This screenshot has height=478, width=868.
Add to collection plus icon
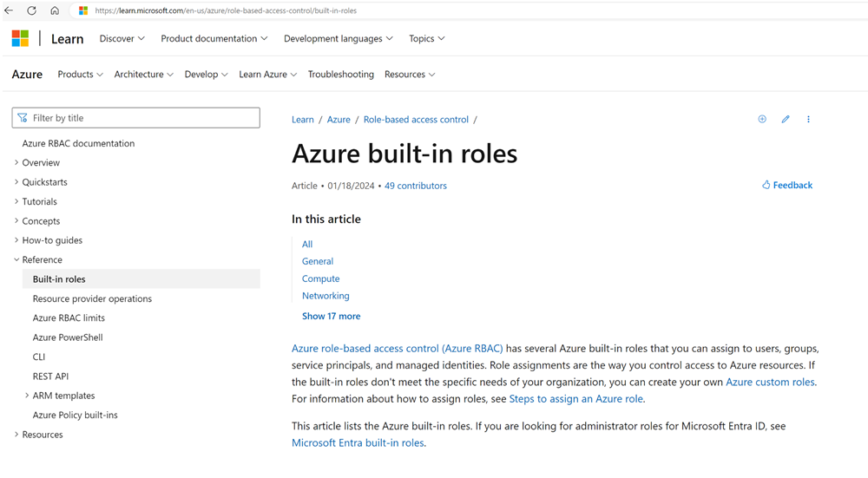(x=762, y=119)
